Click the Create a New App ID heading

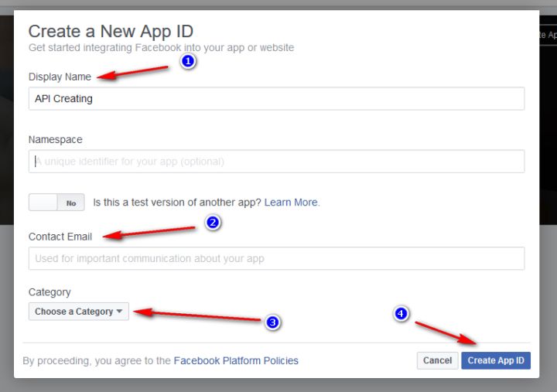[111, 31]
